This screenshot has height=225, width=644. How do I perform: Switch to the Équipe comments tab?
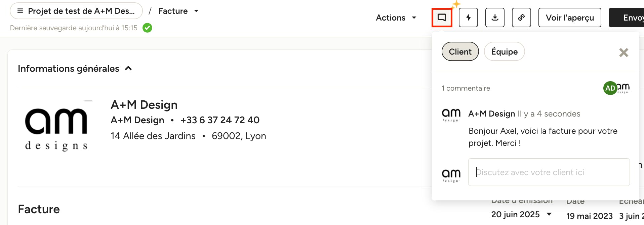[504, 52]
